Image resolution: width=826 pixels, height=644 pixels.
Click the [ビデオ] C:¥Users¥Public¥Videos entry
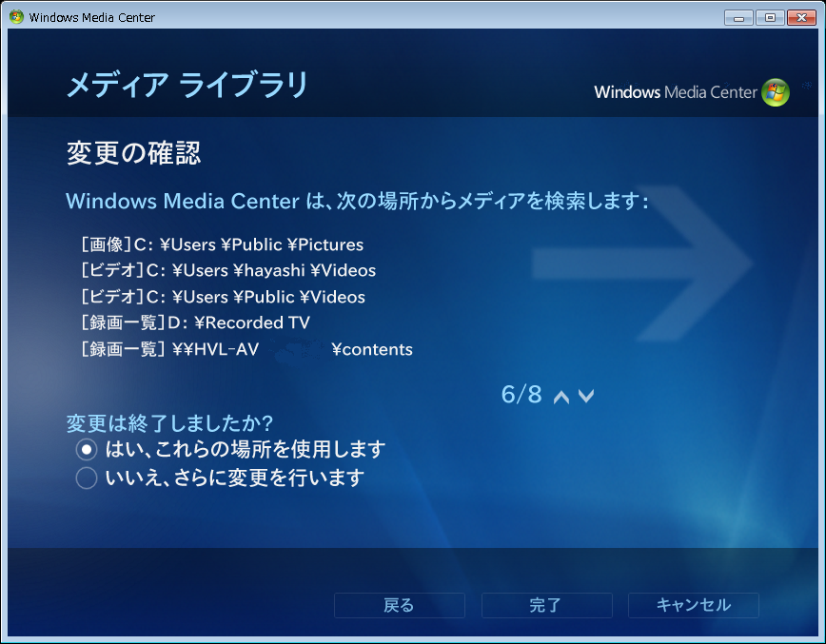tap(223, 297)
